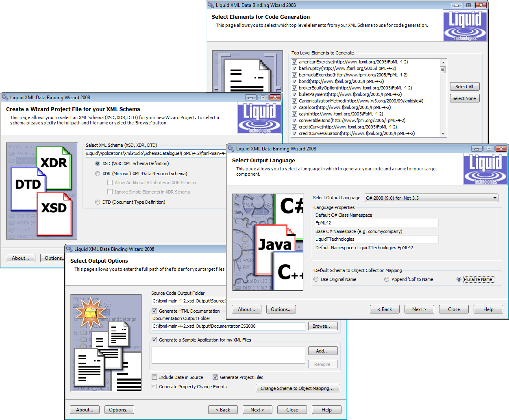Image resolution: width=509 pixels, height=420 pixels.
Task: Click About in Select Output Language window
Action: 246,309
